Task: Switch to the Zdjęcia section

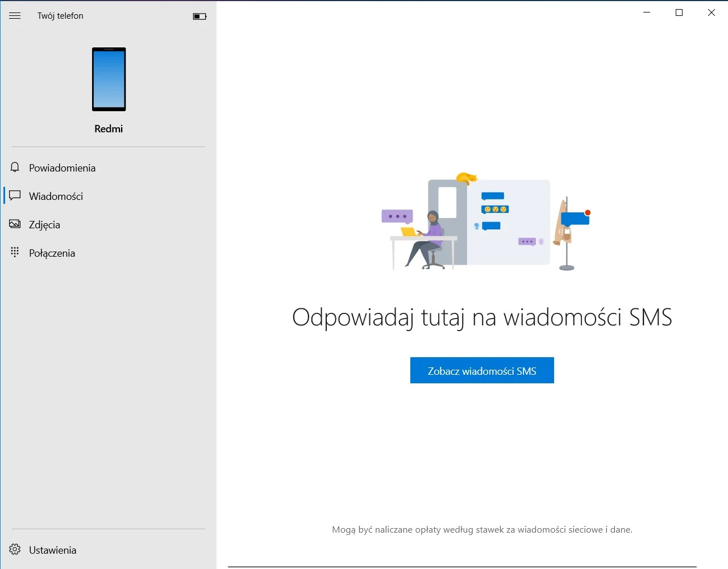Action: click(x=45, y=225)
